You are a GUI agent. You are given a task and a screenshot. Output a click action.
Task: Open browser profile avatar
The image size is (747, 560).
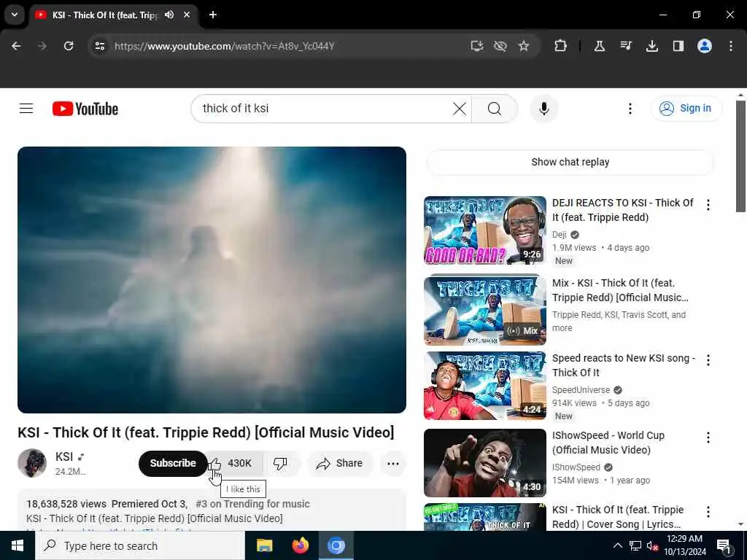(705, 46)
